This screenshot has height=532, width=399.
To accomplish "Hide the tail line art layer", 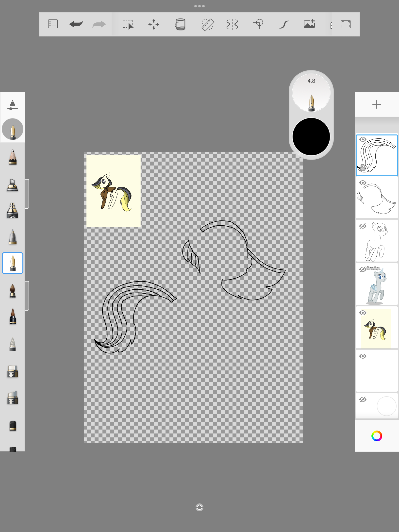I will pos(363,139).
